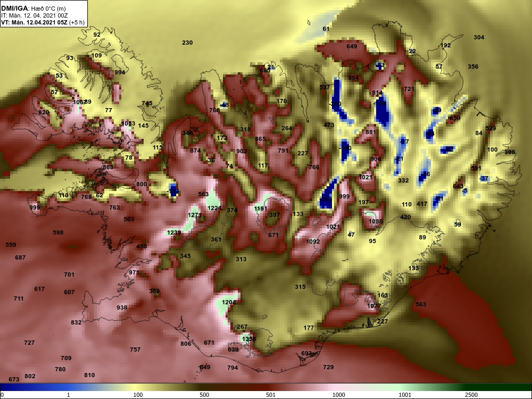Click the map value 832
The height and width of the screenshot is (399, 532).
(x=76, y=322)
